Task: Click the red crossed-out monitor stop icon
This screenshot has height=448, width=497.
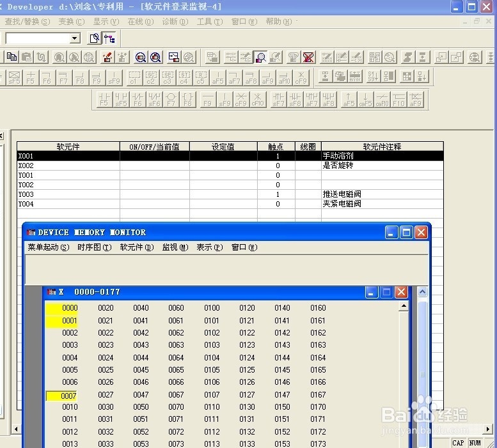Action: tap(308, 57)
